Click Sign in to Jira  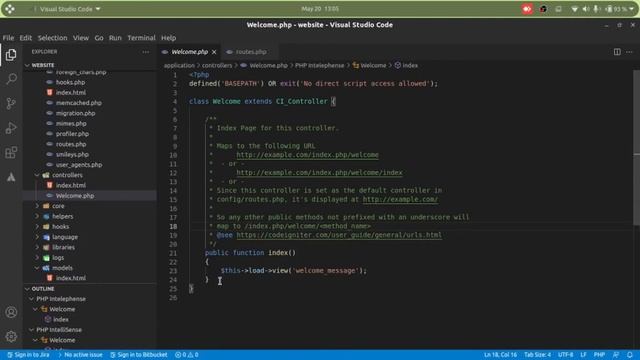(x=29, y=355)
